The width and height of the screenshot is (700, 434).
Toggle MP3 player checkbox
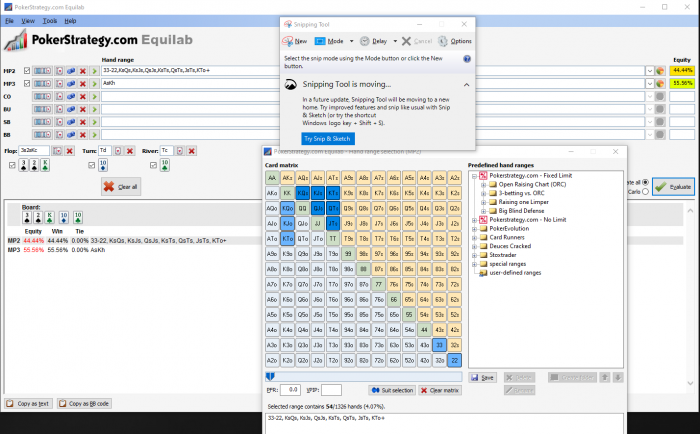27,83
